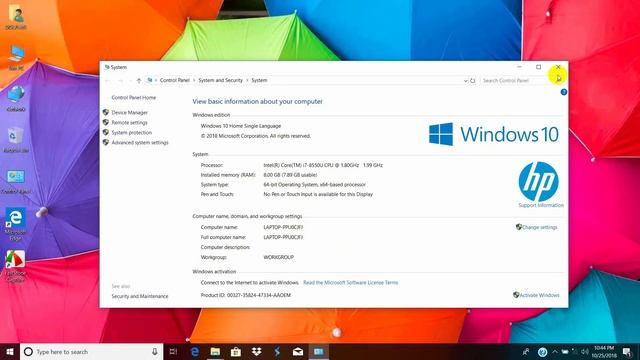Viewport: 640px width, 360px height.
Task: Click the shield icon beside Remote settings
Action: click(106, 122)
